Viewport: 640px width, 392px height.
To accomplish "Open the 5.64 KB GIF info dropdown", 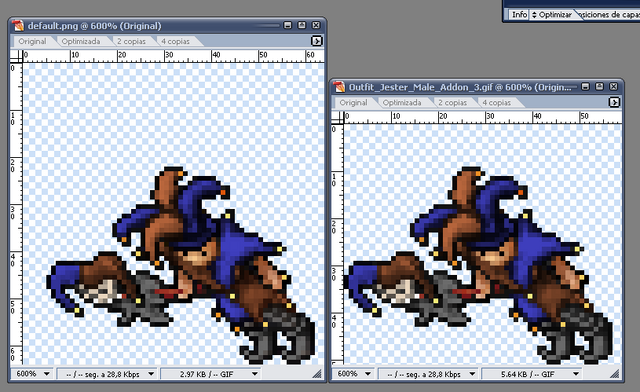I will pos(532,374).
